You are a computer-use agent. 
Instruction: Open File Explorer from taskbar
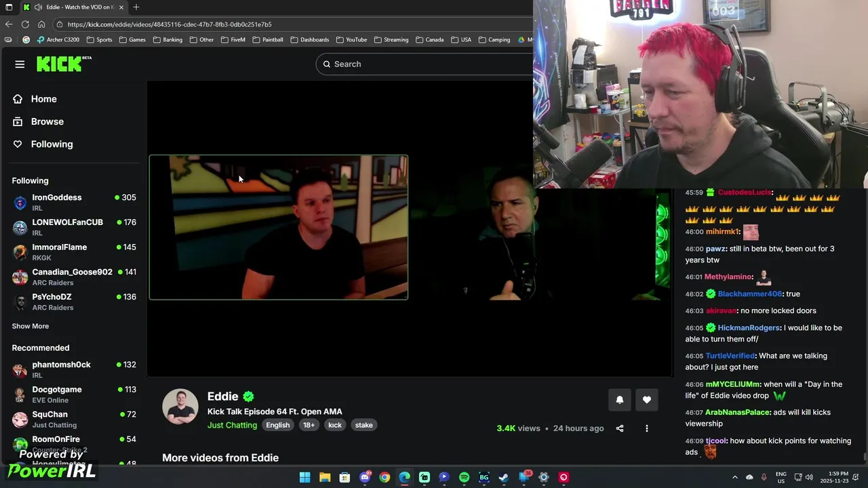325,477
